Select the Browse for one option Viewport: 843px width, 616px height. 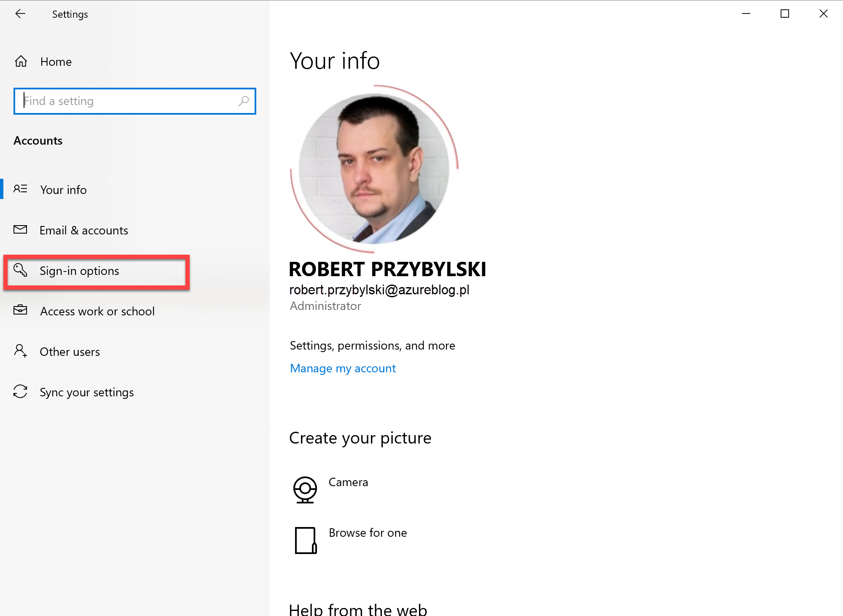(x=368, y=533)
